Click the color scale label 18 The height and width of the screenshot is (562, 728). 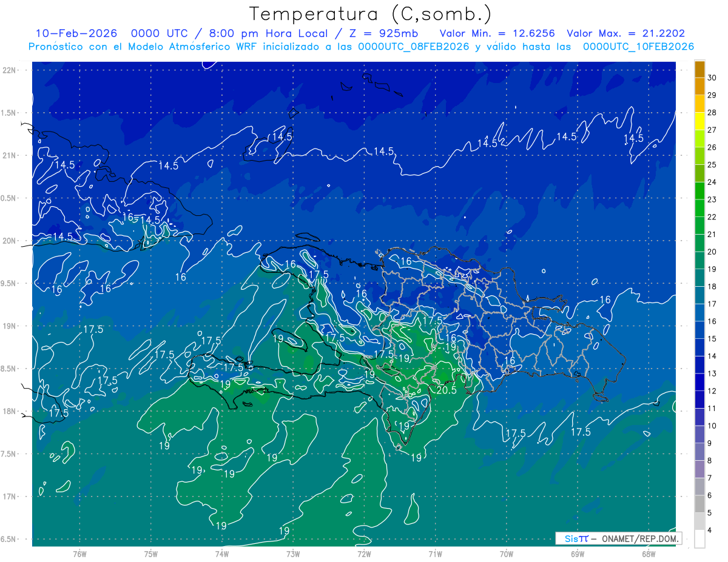click(x=712, y=287)
